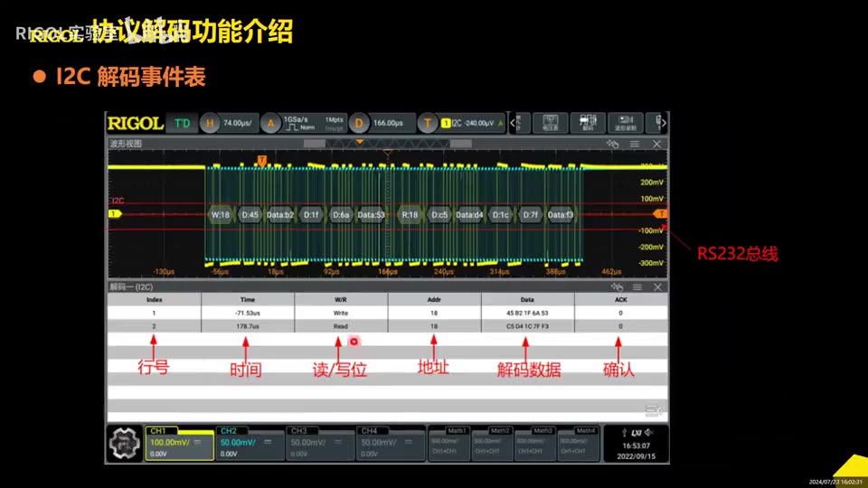The image size is (868, 488).
Task: Open trigger T I2C -240.00µV settings
Action: click(x=461, y=124)
